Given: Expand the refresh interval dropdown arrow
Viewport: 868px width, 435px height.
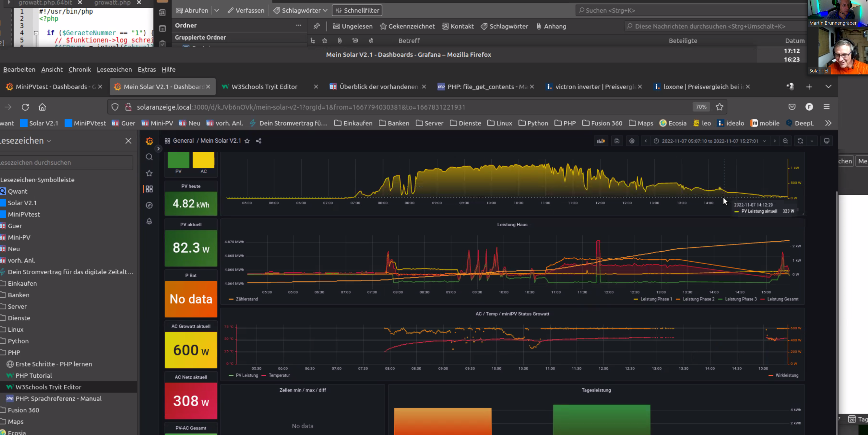Looking at the screenshot, I should tap(812, 141).
